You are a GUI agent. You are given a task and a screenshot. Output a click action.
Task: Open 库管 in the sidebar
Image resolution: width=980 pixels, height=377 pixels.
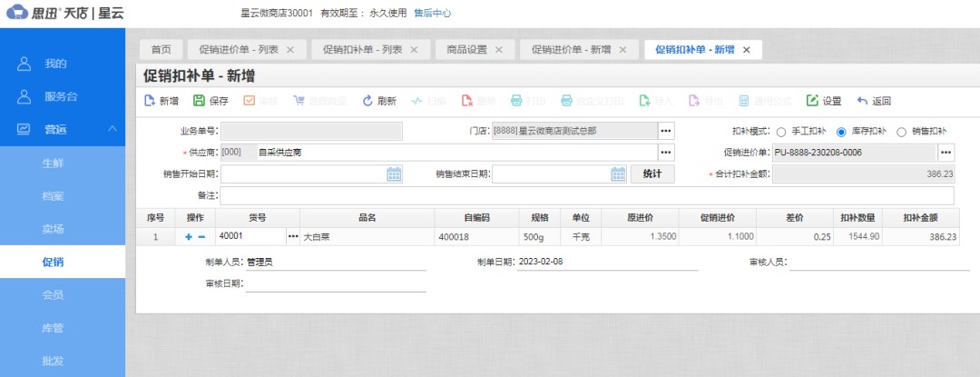coord(63,328)
